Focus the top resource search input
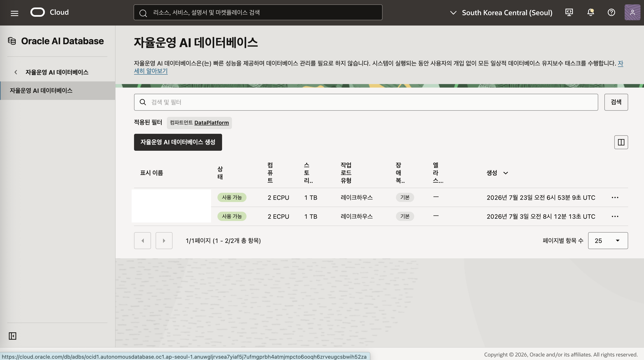This screenshot has height=360, width=644. tap(258, 12)
